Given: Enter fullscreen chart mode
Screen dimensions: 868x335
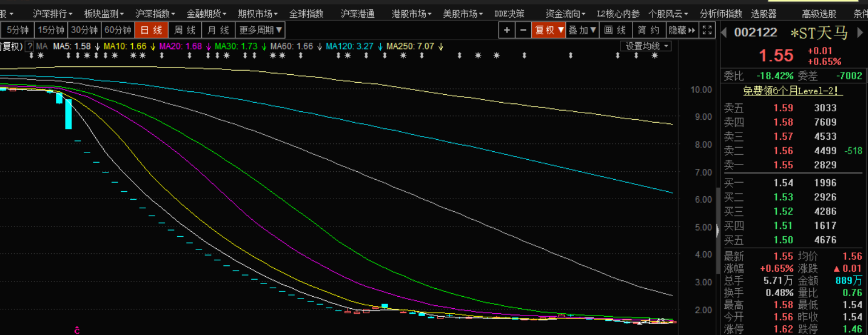Looking at the screenshot, I should tap(707, 30).
